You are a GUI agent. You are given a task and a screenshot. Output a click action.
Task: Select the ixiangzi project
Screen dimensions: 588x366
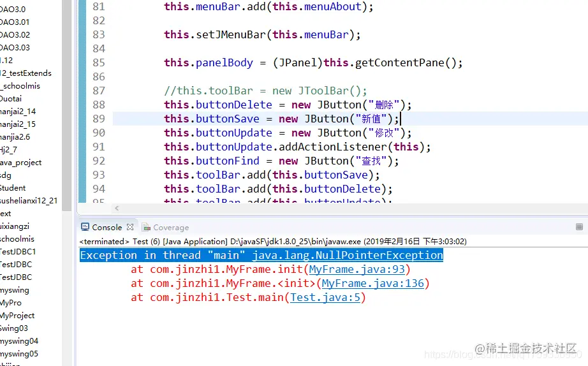(15, 226)
